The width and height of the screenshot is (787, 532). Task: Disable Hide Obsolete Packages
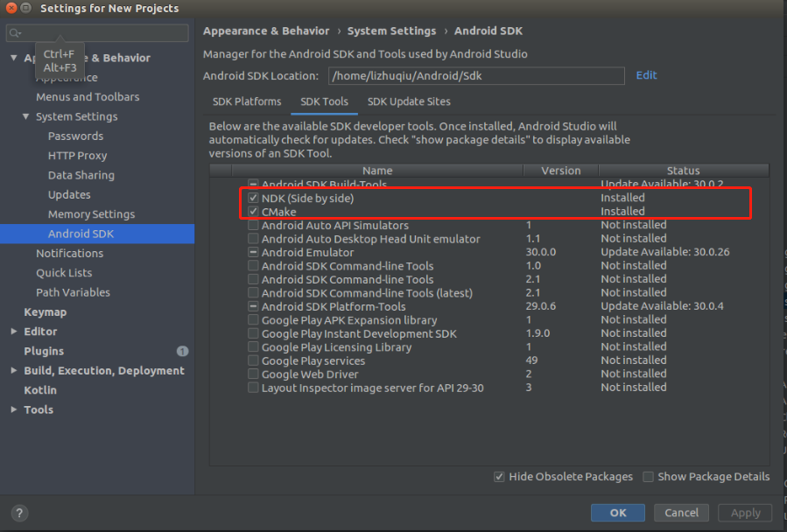click(499, 477)
